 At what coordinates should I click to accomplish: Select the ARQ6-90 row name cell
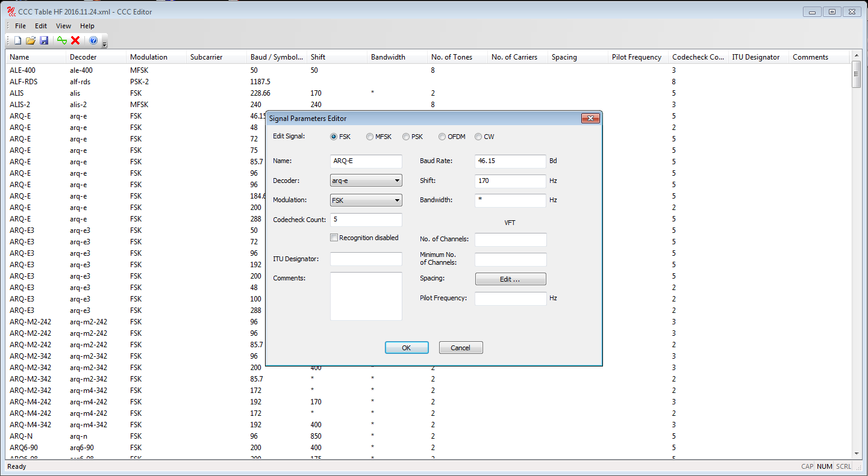(x=23, y=448)
